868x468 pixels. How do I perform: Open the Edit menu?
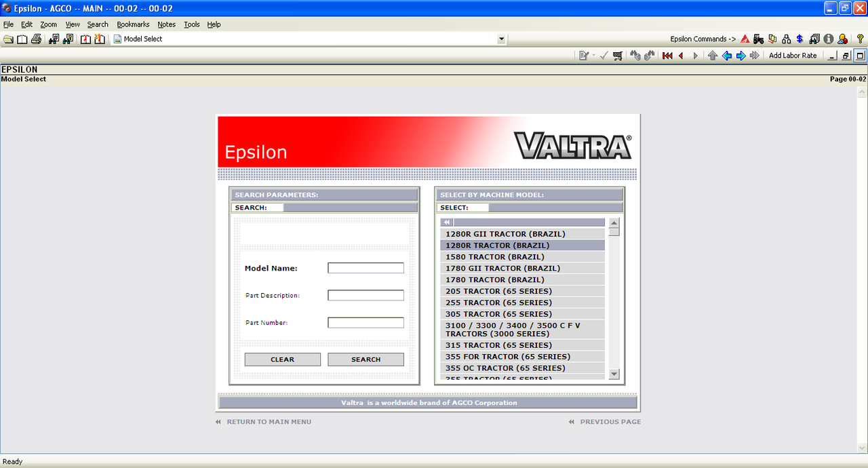[x=26, y=24]
